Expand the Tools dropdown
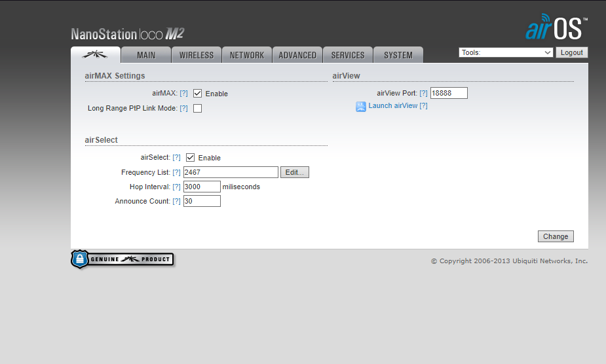 (506, 52)
